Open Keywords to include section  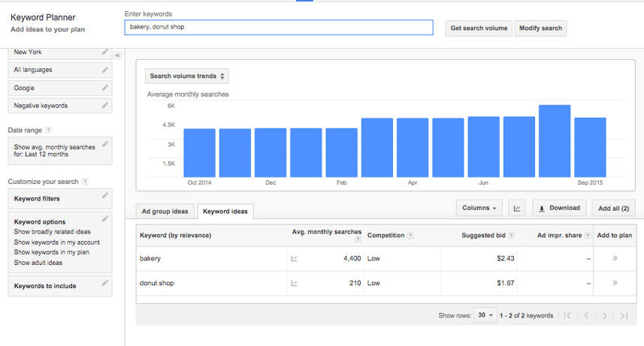point(60,286)
